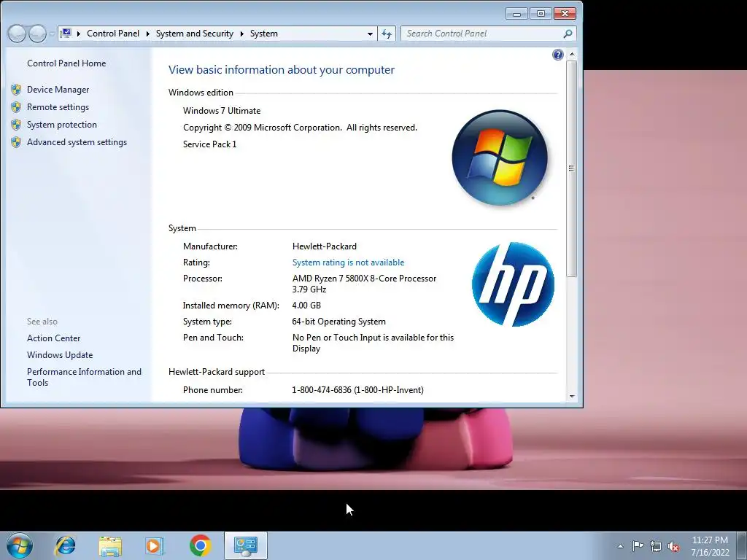Click the HP logo image
Image resolution: width=747 pixels, height=560 pixels.
[513, 284]
